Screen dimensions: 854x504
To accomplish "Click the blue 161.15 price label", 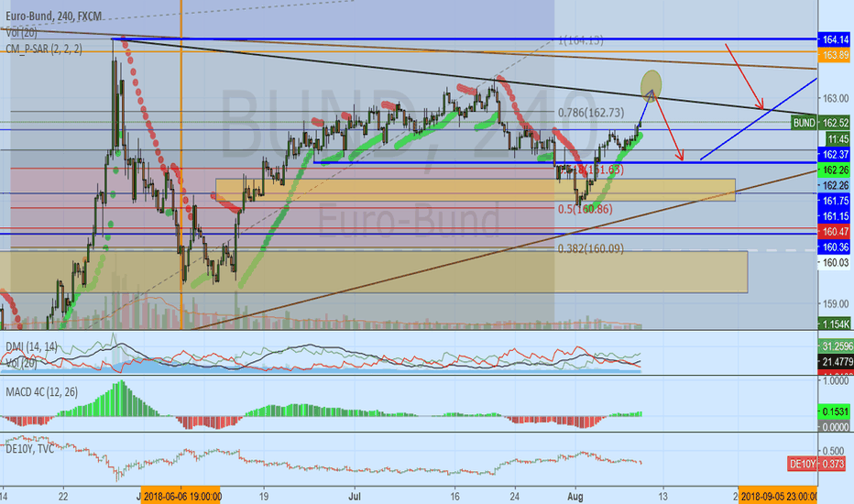I will click(x=835, y=216).
